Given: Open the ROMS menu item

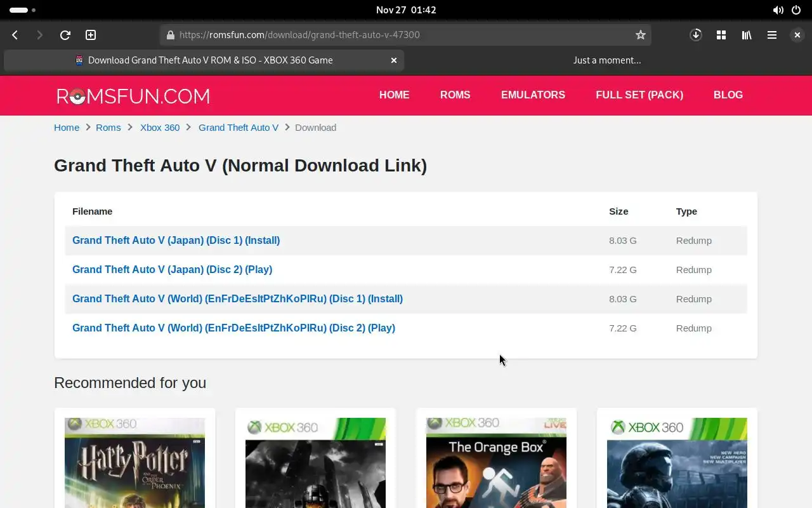Looking at the screenshot, I should point(455,95).
